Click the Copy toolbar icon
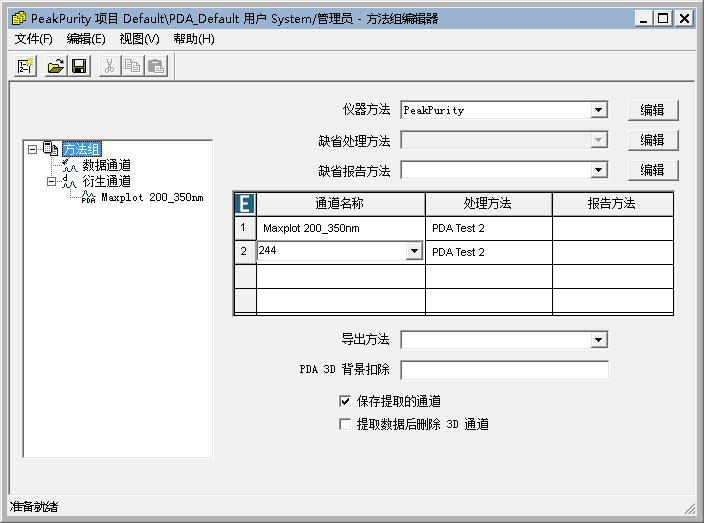Image resolution: width=704 pixels, height=523 pixels. 133,66
